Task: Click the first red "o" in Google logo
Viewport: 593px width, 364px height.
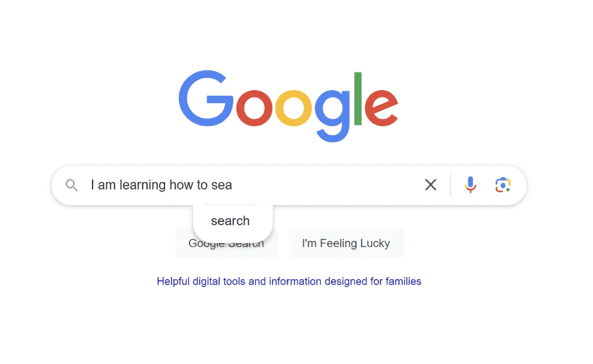Action: point(254,108)
